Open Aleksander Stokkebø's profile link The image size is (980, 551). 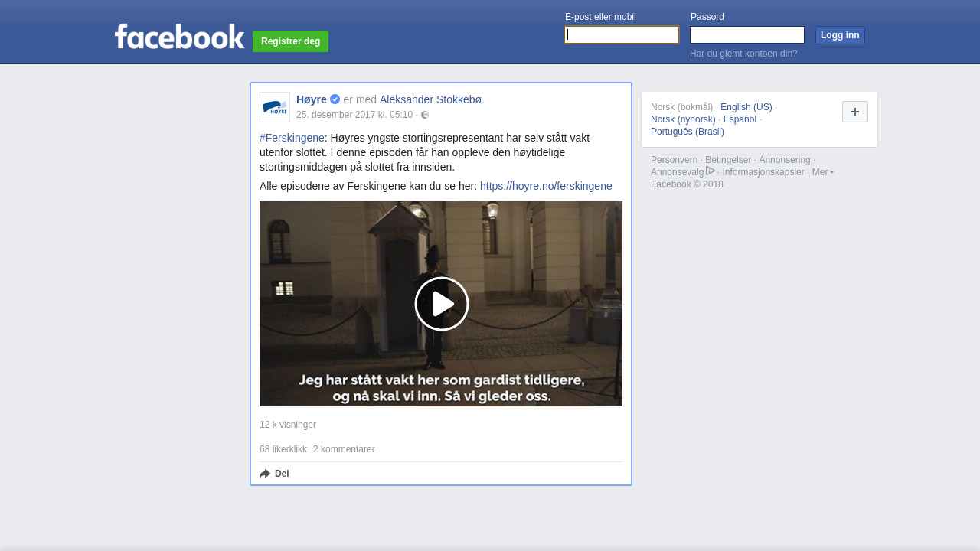tap(430, 99)
